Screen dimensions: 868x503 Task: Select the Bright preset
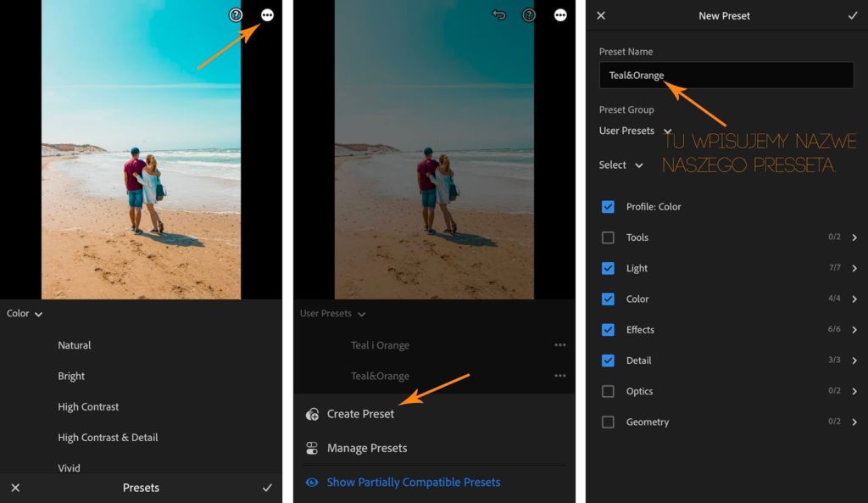(x=71, y=376)
